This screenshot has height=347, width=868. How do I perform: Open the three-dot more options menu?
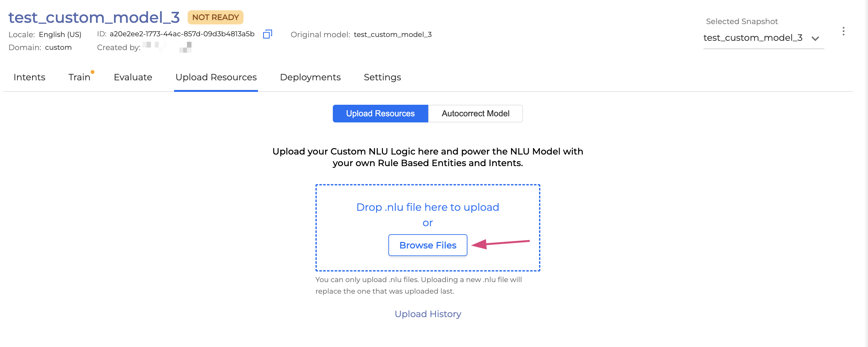pyautogui.click(x=843, y=31)
